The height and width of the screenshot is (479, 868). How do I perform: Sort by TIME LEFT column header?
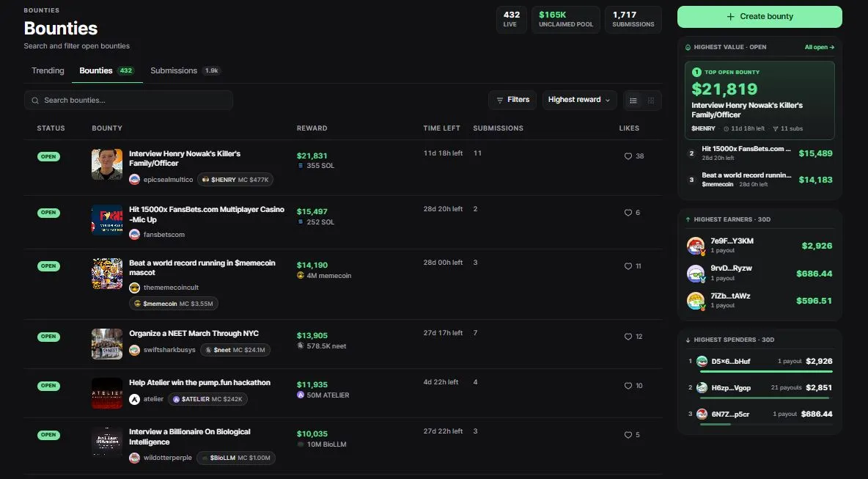442,128
